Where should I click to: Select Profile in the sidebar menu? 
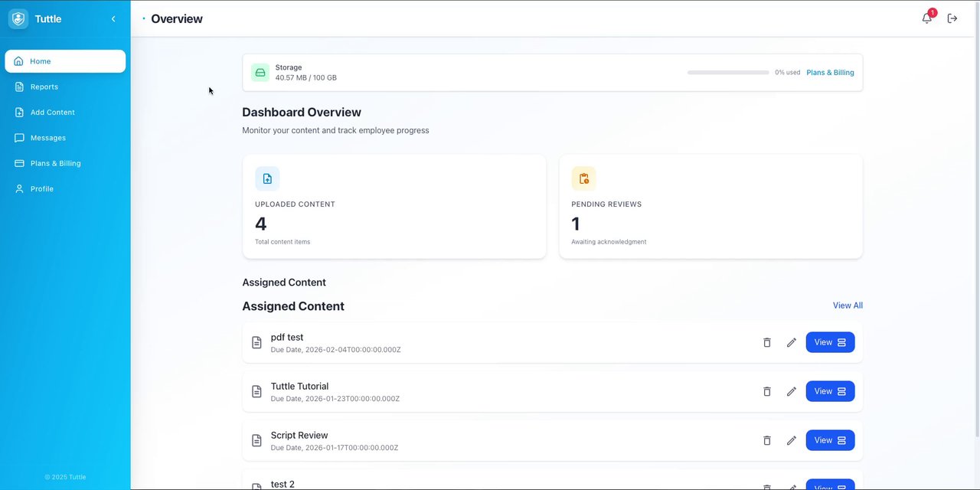point(42,189)
